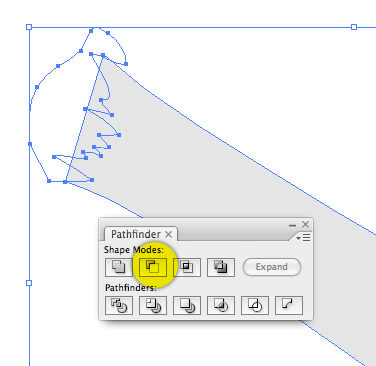Collapse the Pathfinder panel with minimize dash
The height and width of the screenshot is (366, 376).
(292, 226)
